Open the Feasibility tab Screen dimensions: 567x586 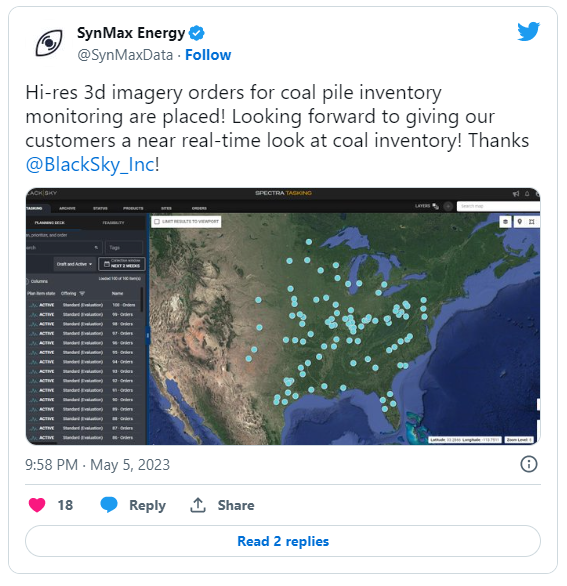113,223
